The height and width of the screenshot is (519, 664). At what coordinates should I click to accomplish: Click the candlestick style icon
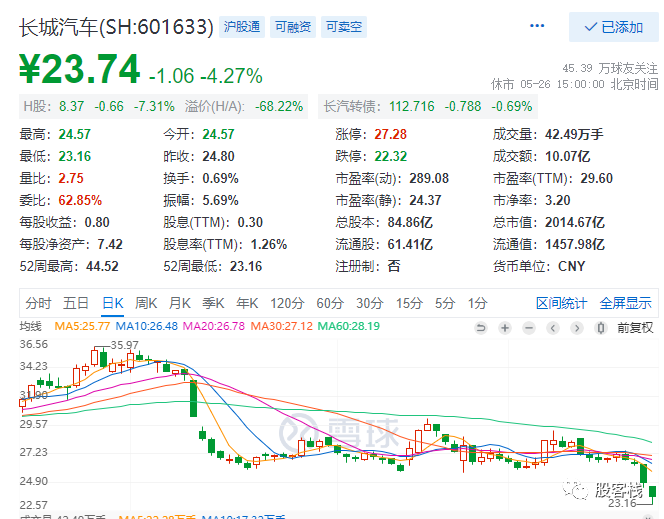(x=600, y=328)
